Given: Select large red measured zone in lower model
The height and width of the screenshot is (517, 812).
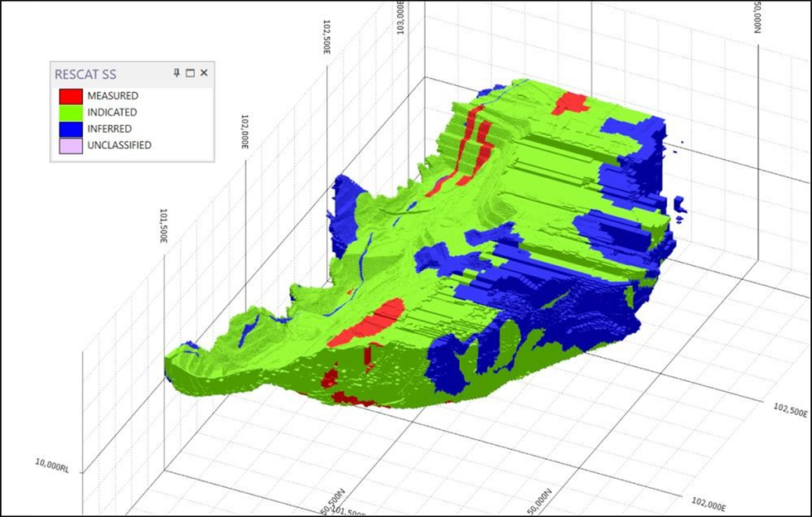Looking at the screenshot, I should pos(369,323).
